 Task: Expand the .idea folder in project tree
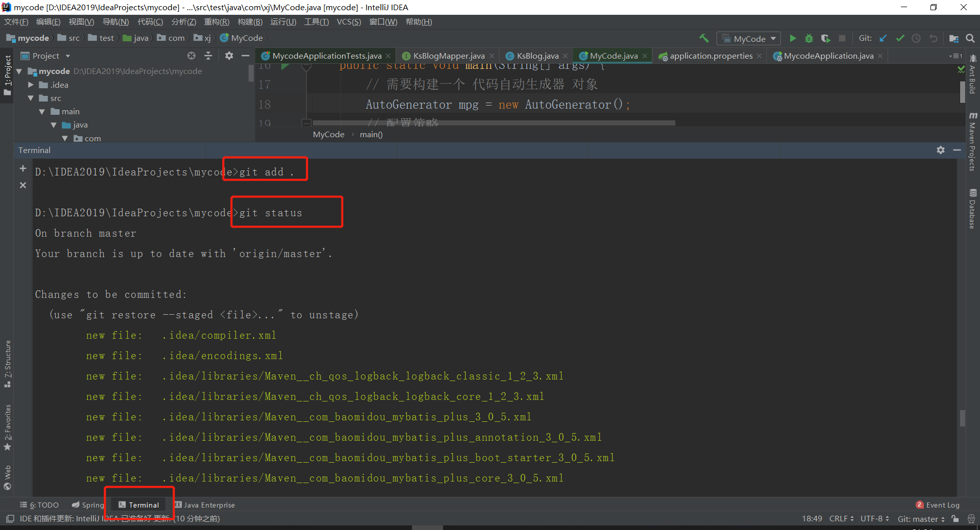click(x=31, y=85)
